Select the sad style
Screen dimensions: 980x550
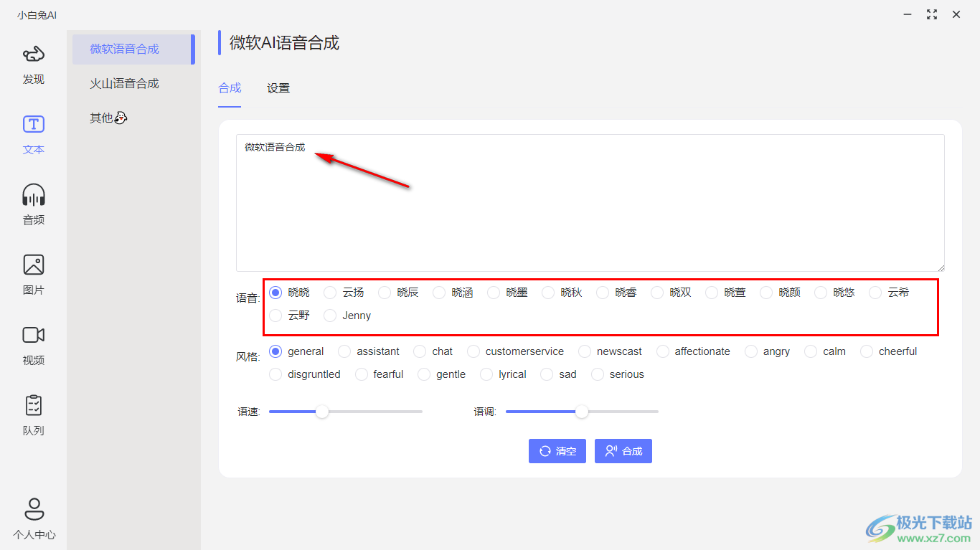[x=559, y=374]
